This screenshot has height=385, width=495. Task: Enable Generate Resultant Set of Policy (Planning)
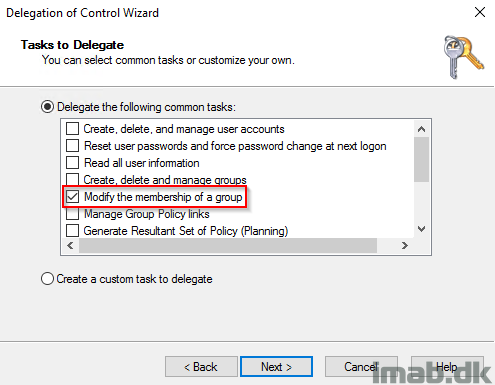pos(72,231)
